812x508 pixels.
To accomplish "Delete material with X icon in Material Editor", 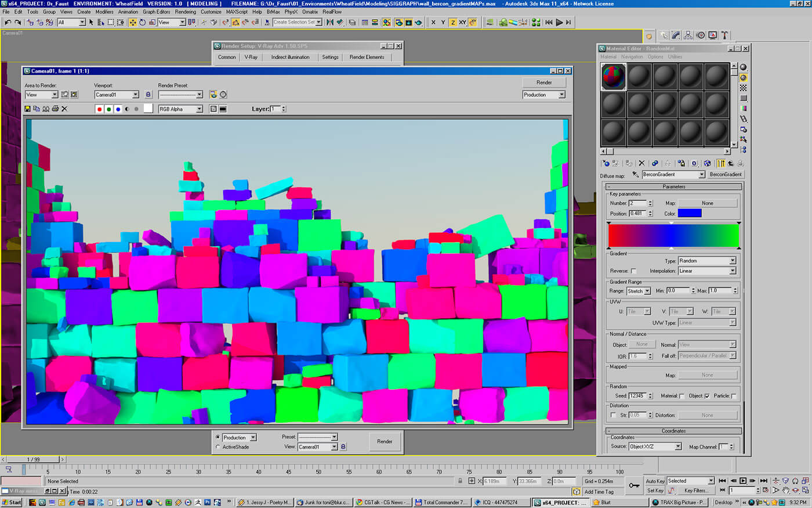I will coord(641,163).
